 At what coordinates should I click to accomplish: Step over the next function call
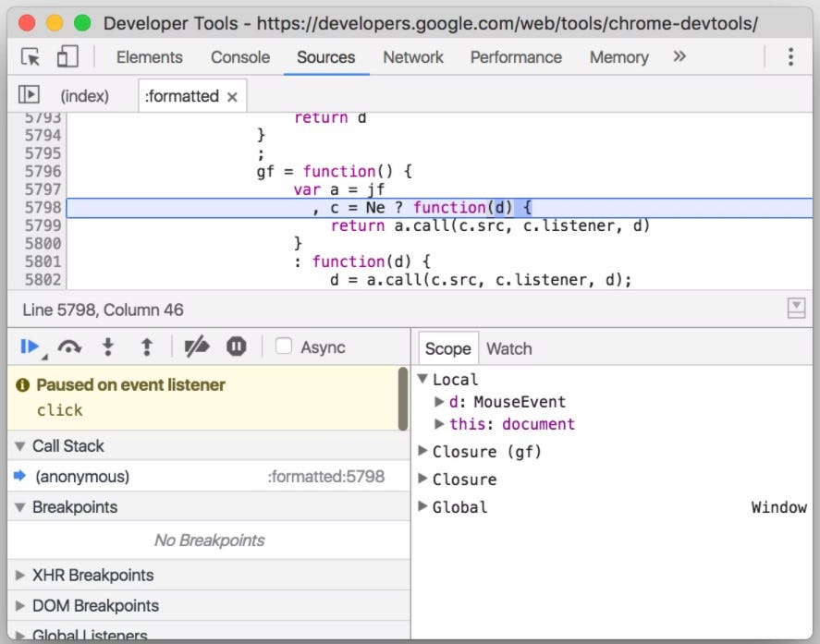tap(68, 346)
